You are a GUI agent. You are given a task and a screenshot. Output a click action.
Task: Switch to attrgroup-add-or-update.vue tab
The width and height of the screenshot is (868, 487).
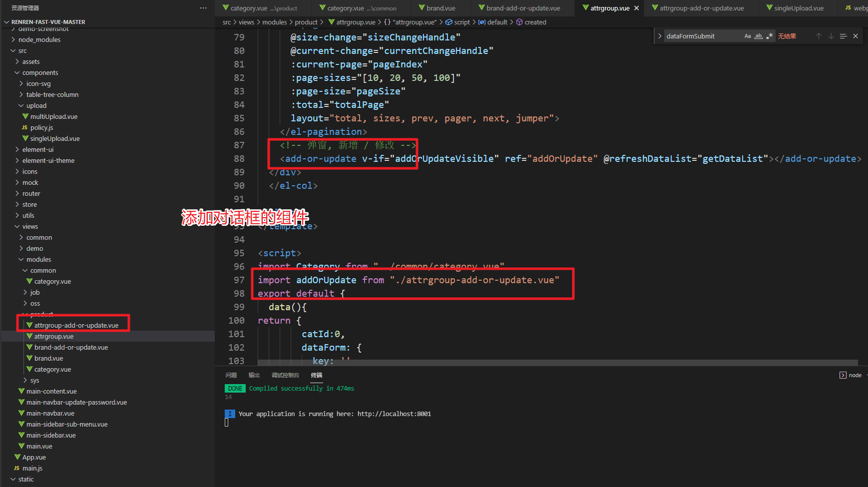pos(701,8)
